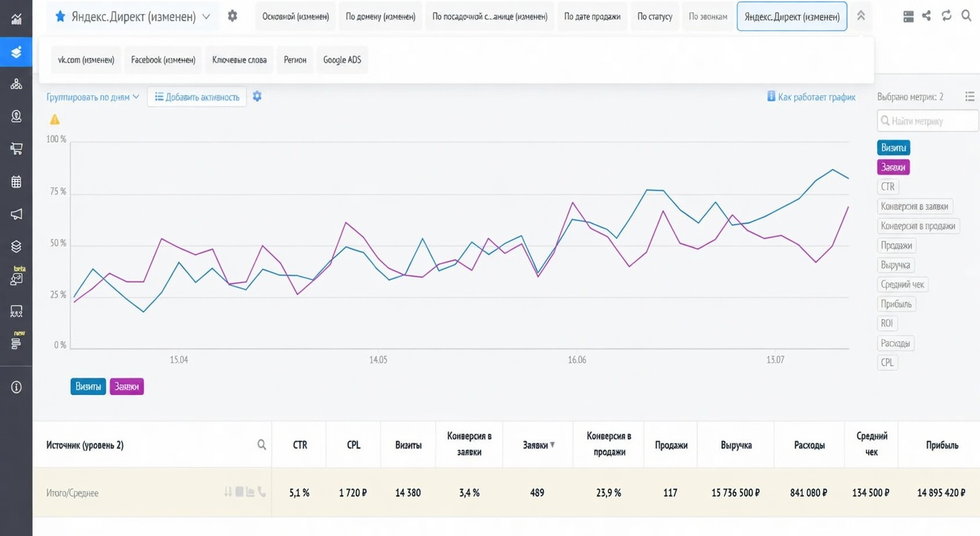
Task: Open blue chart settings gear icon
Action: pyautogui.click(x=257, y=96)
